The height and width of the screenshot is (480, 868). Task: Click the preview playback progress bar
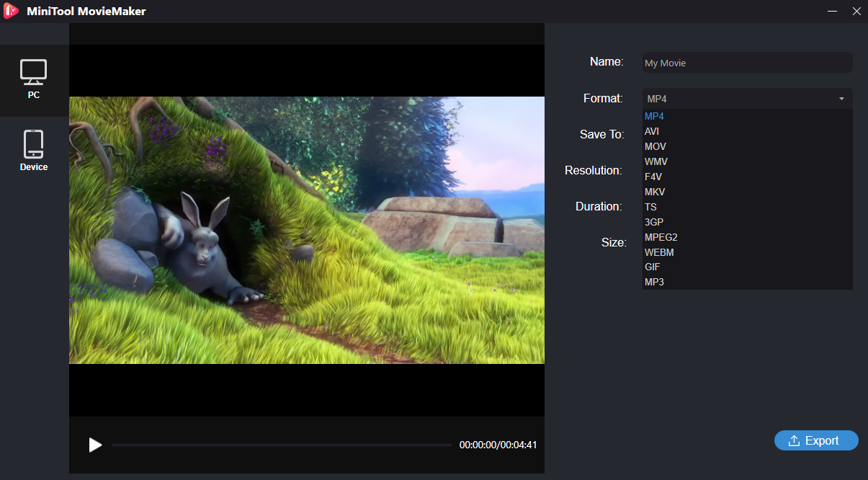click(x=282, y=445)
